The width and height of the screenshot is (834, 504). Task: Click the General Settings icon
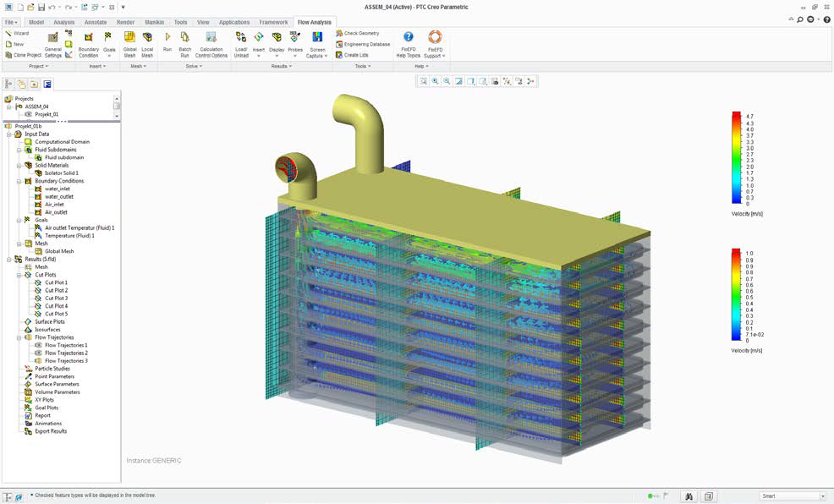[x=53, y=38]
